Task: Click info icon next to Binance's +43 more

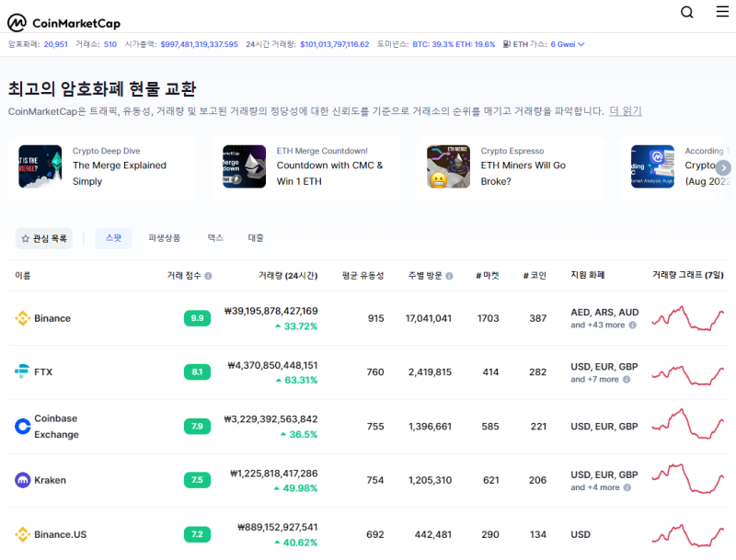Action: click(633, 325)
